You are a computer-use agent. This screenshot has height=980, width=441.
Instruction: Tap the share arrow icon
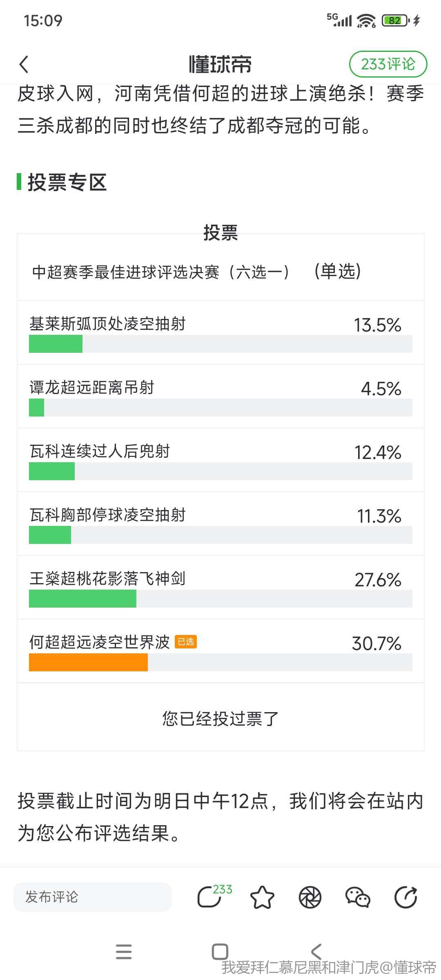point(405,897)
